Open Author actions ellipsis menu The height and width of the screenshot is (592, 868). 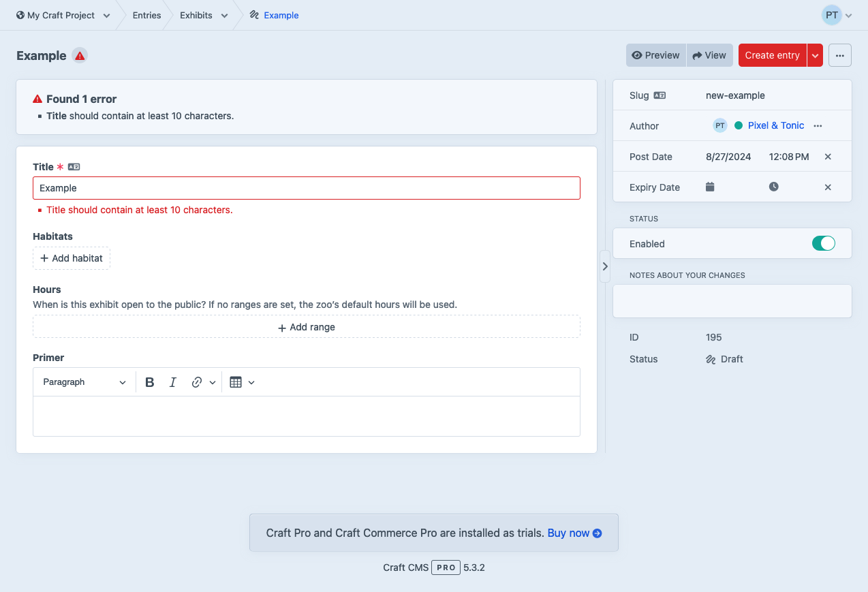(818, 126)
